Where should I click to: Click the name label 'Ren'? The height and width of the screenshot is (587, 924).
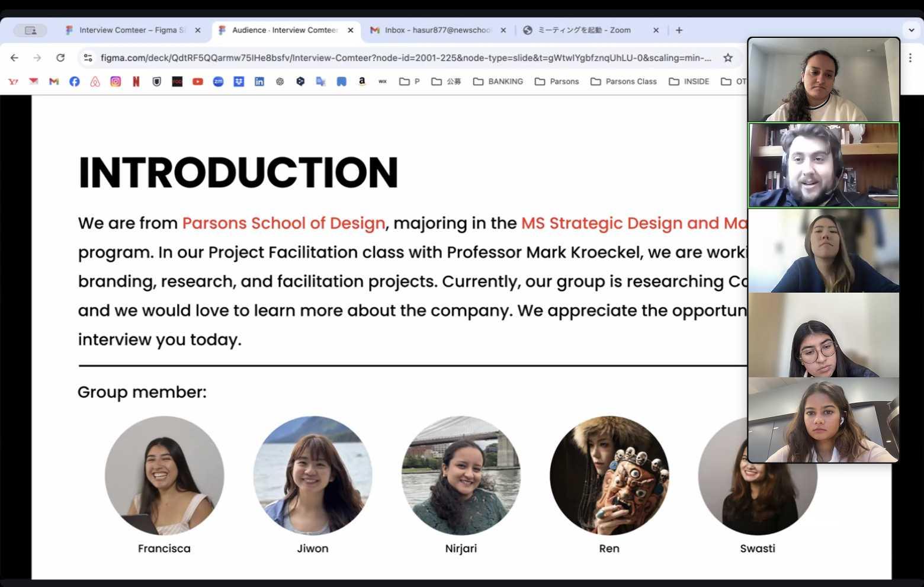click(x=609, y=548)
